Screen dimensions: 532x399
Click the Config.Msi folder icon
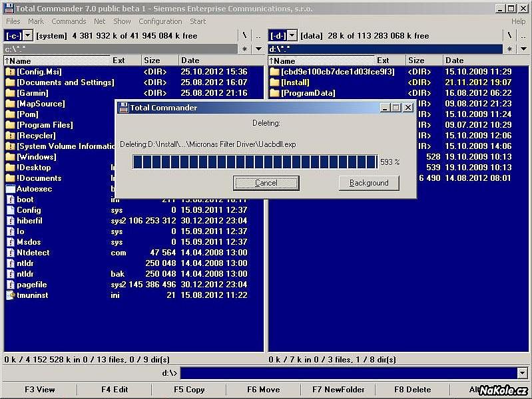point(11,72)
